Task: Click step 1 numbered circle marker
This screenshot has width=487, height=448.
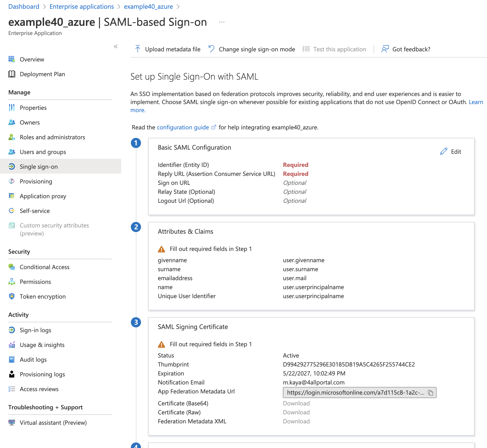Action: [x=136, y=143]
